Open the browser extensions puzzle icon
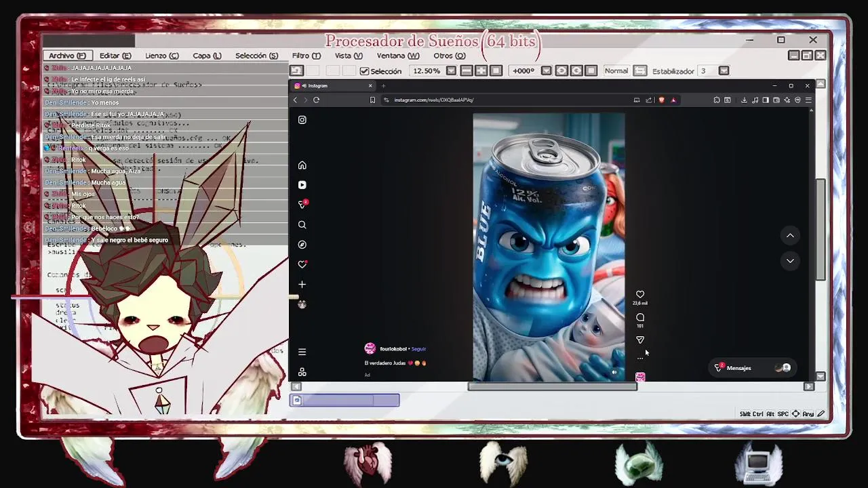The height and width of the screenshot is (488, 868). pyautogui.click(x=717, y=100)
